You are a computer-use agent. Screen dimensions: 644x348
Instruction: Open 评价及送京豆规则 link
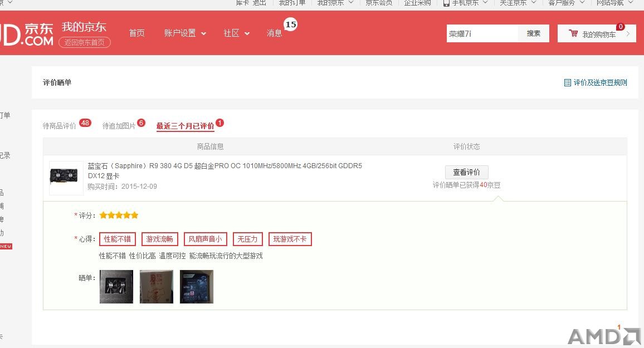[x=600, y=83]
